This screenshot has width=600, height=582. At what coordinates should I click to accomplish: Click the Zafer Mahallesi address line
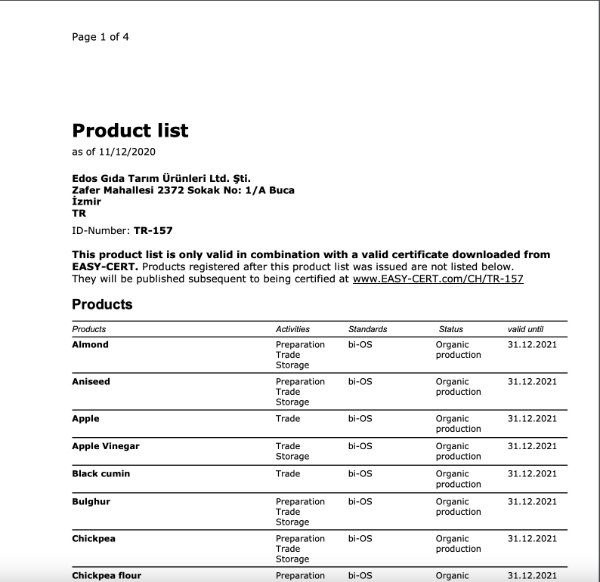point(183,190)
